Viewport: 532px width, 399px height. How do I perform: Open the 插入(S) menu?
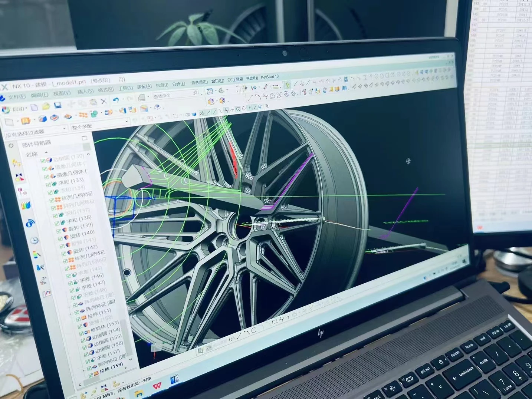coord(85,91)
